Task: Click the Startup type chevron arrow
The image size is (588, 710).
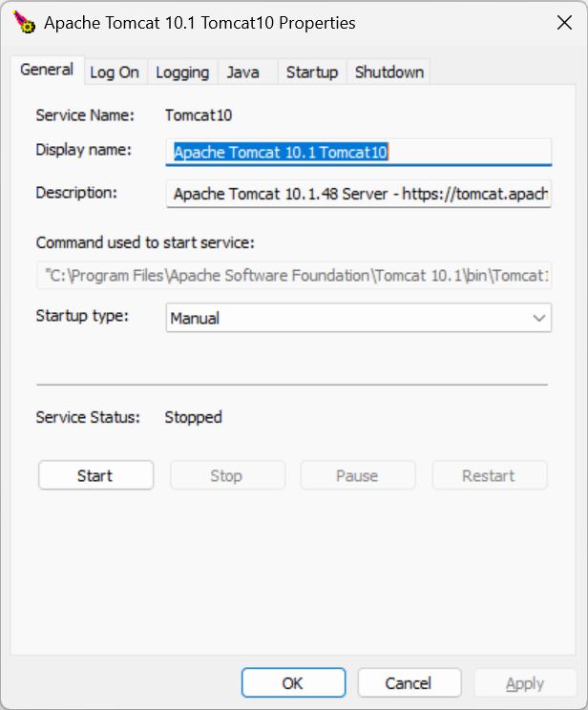Action: pyautogui.click(x=539, y=319)
